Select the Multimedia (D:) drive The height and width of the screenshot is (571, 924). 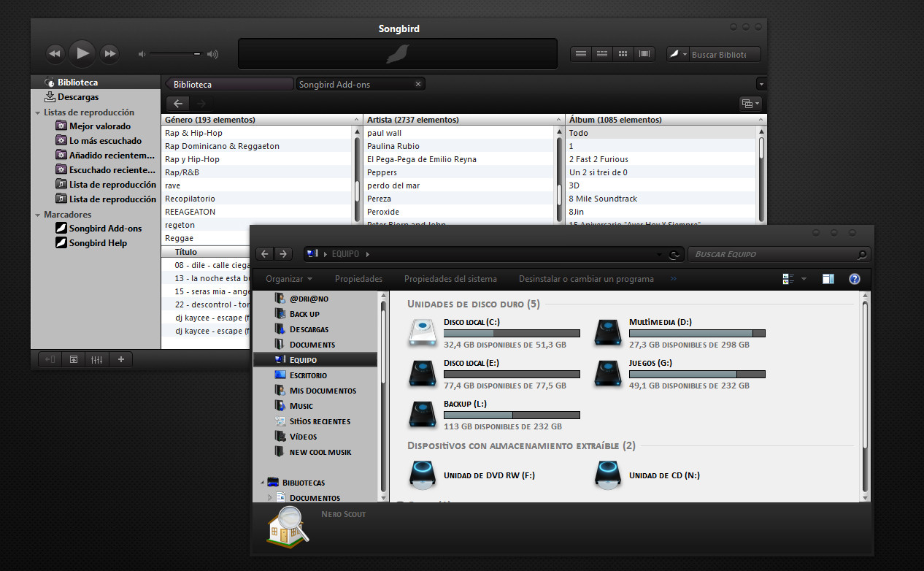[x=680, y=333]
